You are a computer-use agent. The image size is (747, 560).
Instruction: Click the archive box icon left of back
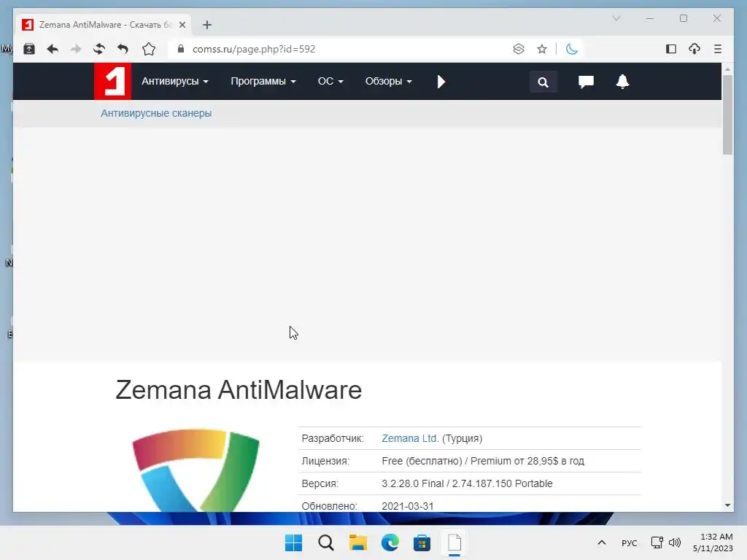click(x=29, y=49)
